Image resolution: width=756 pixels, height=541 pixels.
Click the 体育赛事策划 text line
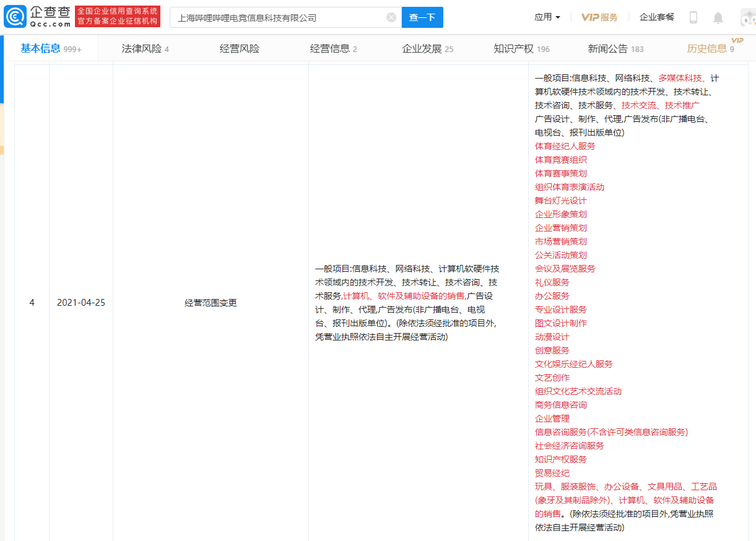(x=561, y=173)
